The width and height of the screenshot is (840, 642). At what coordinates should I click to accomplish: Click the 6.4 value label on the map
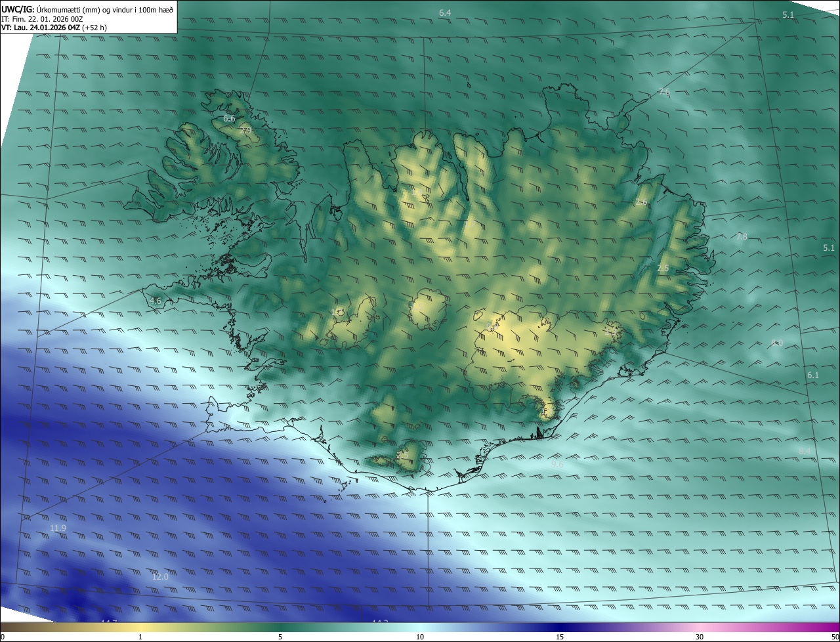pyautogui.click(x=445, y=13)
